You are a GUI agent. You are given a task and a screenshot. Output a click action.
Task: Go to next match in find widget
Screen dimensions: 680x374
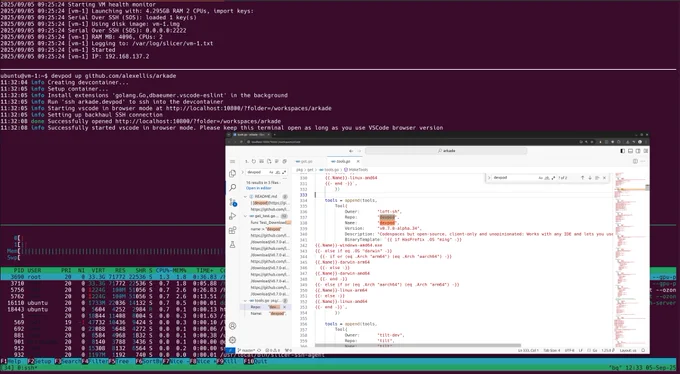590,178
